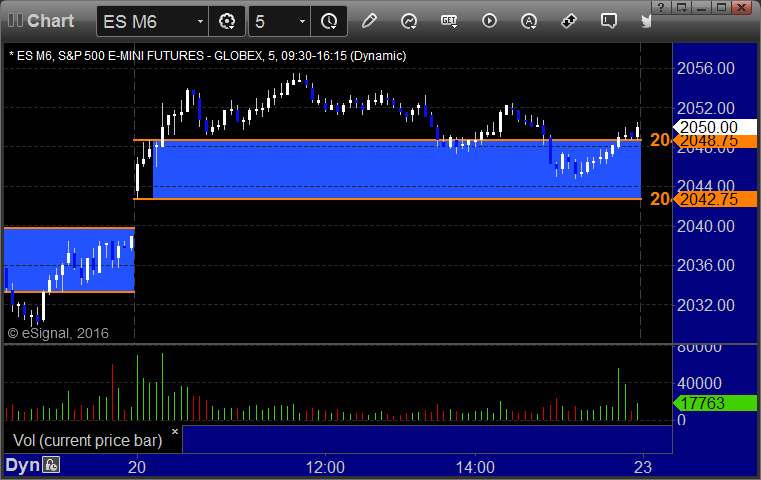Start bar replay play button
This screenshot has width=761, height=480.
tap(489, 21)
